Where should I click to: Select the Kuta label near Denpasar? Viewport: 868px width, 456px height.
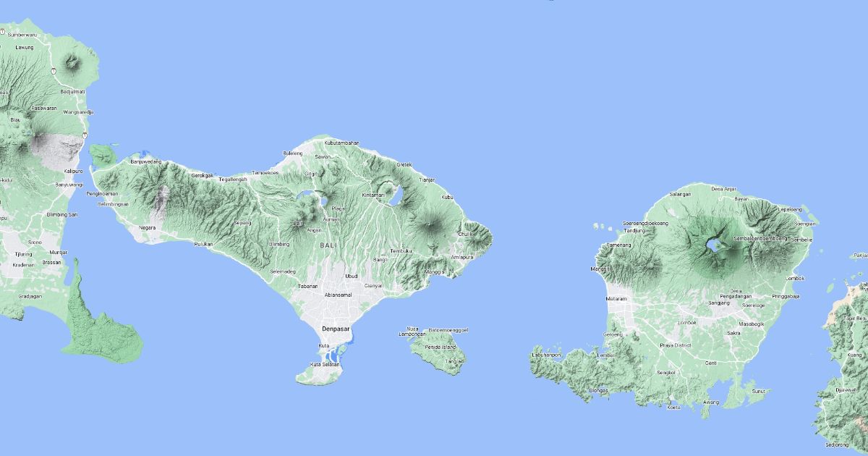point(323,346)
